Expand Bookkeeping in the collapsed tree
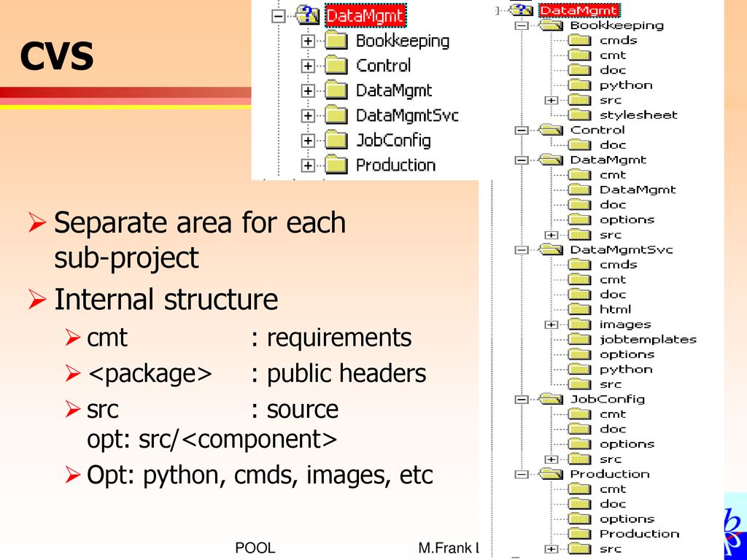This screenshot has width=747, height=560. [308, 41]
